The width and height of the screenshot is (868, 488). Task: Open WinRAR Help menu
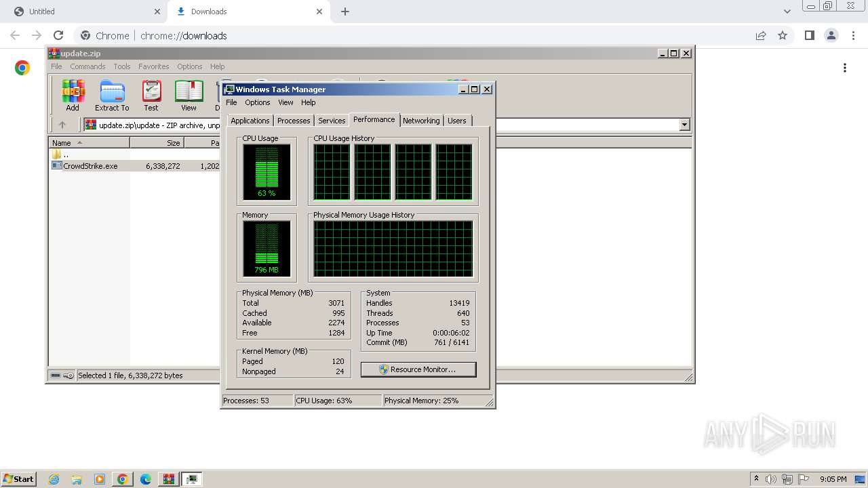[217, 66]
